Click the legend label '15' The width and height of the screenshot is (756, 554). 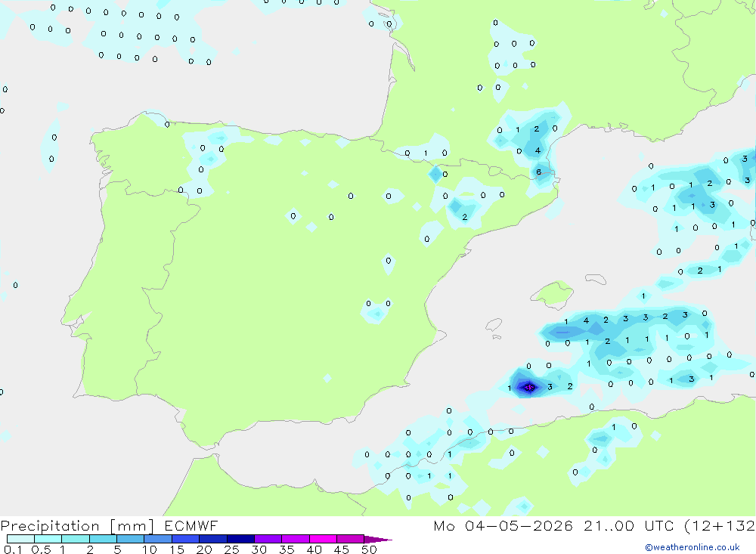click(x=177, y=549)
